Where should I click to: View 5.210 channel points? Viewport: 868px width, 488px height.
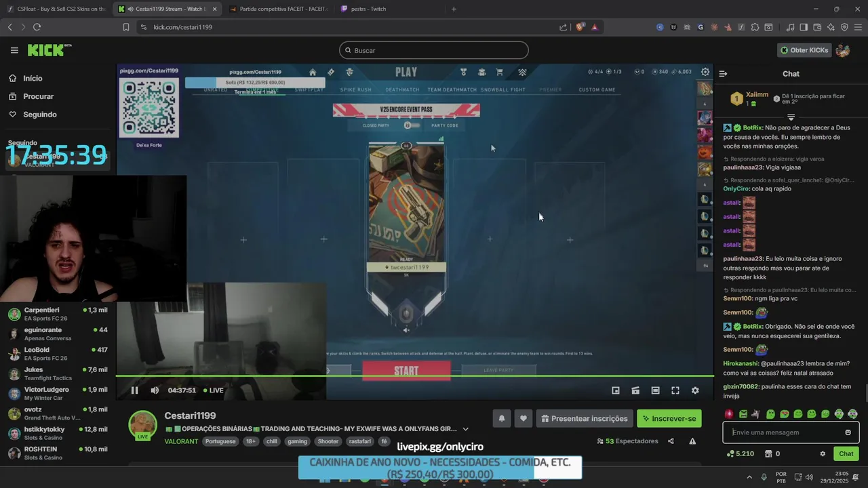741,454
